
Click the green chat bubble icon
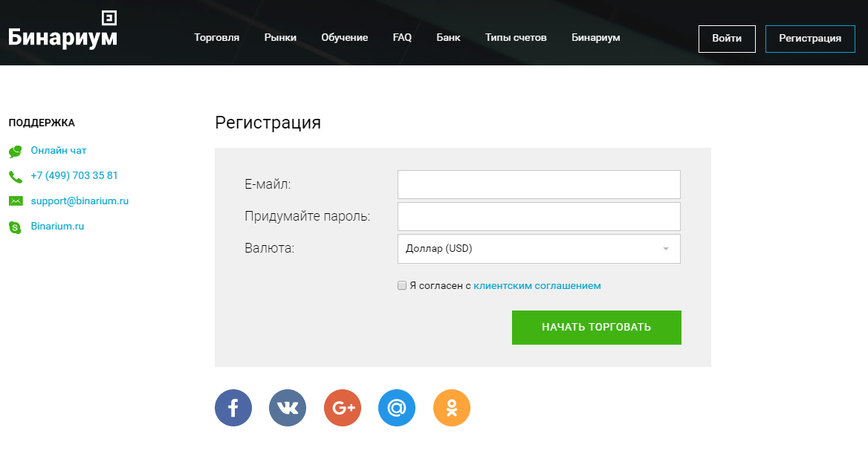(16, 151)
